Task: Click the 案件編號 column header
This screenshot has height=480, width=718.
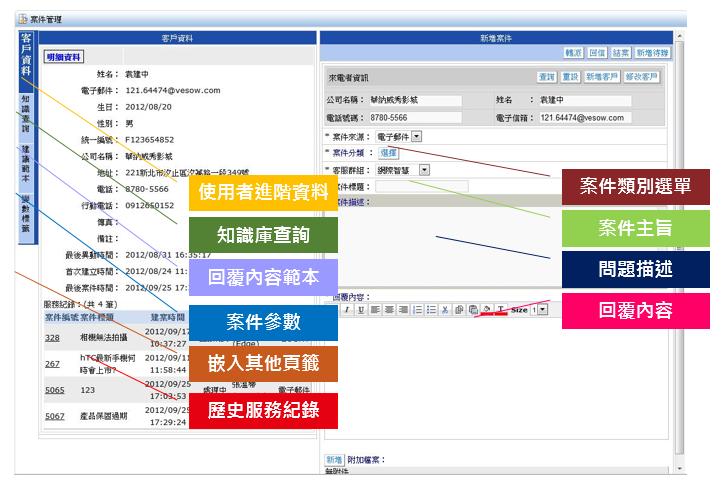Action: 61,317
